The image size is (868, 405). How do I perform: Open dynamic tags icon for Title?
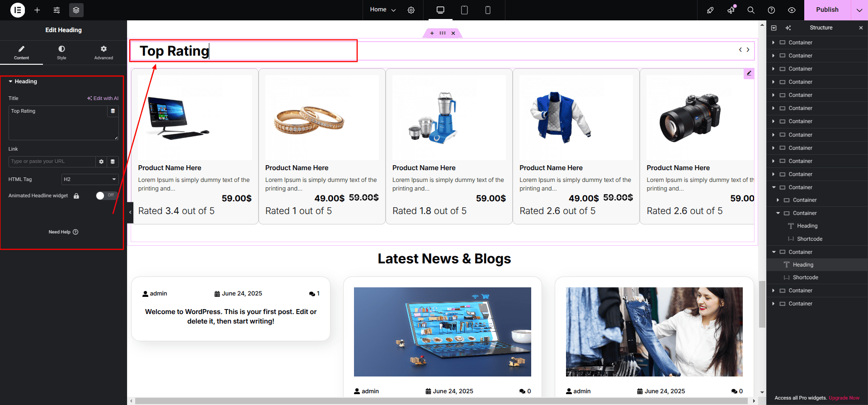click(x=113, y=111)
